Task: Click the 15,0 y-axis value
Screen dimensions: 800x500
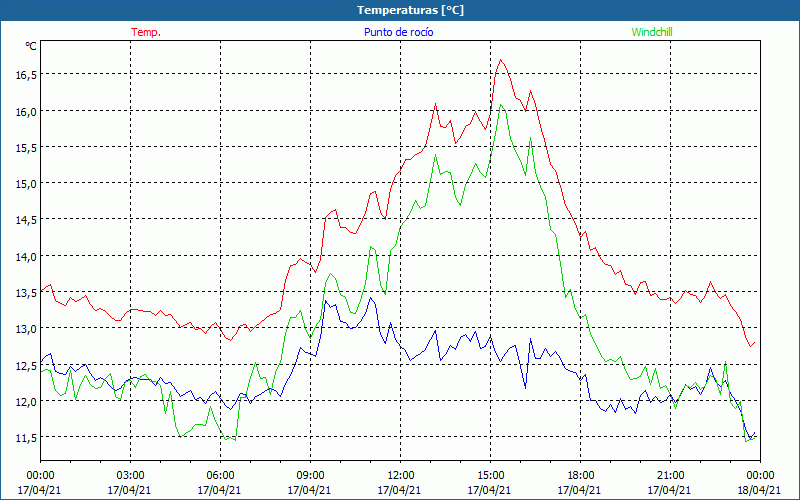Action: 26,184
